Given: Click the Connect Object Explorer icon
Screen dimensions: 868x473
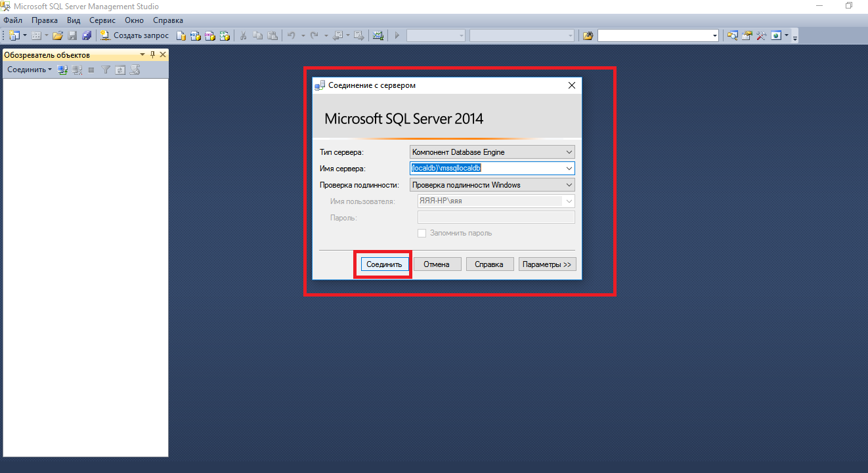Looking at the screenshot, I should [x=63, y=70].
